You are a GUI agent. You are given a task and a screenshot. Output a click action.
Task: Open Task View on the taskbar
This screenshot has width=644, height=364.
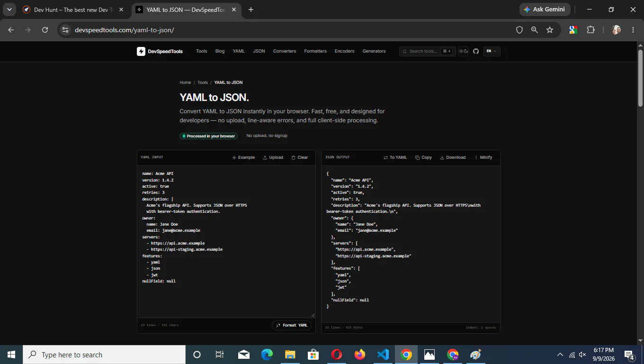[x=220, y=355]
